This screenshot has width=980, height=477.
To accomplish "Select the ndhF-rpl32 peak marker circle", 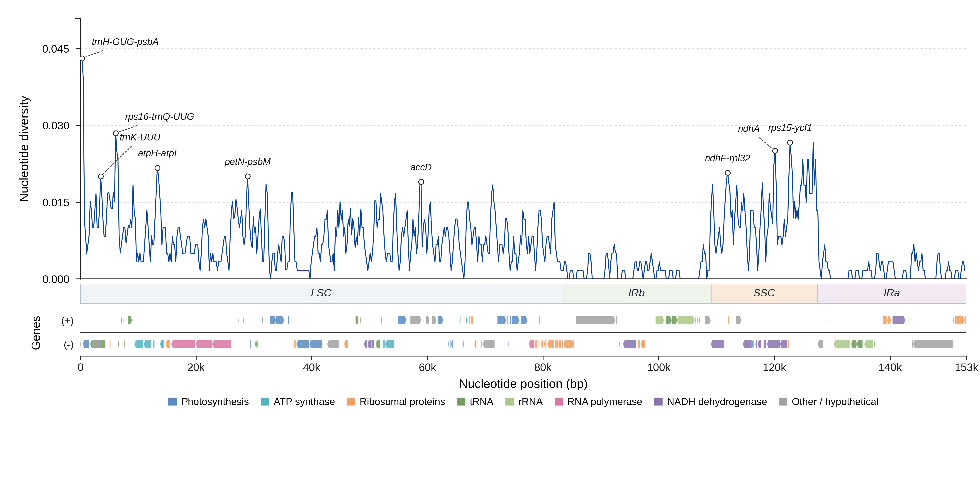I will 728,173.
